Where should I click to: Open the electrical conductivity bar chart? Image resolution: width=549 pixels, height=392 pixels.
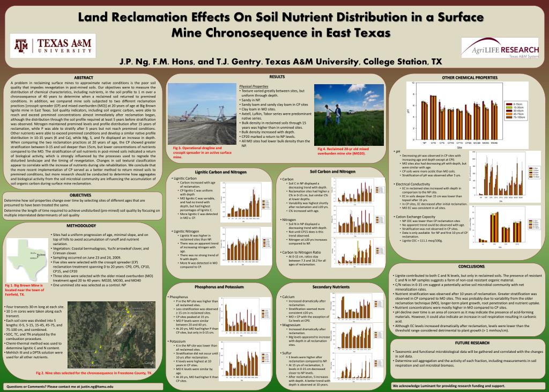(x=505, y=177)
